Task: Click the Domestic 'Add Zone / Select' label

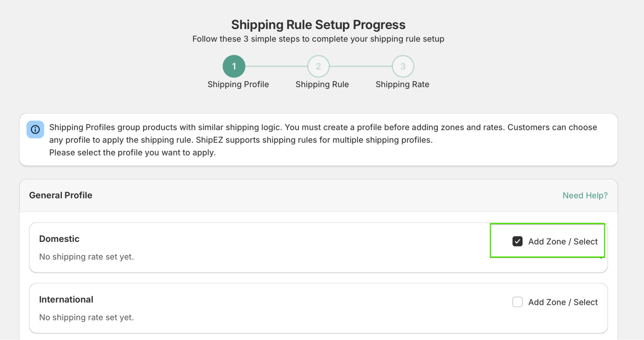Action: pyautogui.click(x=563, y=241)
